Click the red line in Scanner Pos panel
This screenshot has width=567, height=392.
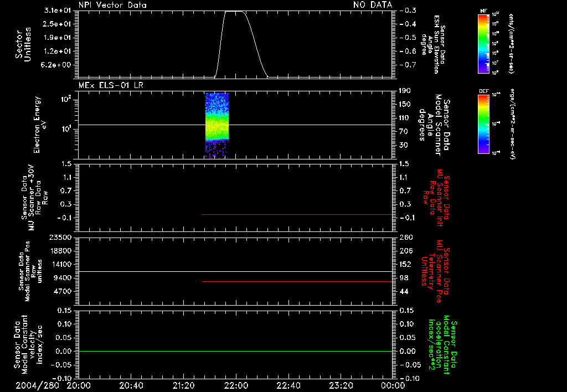click(x=297, y=281)
